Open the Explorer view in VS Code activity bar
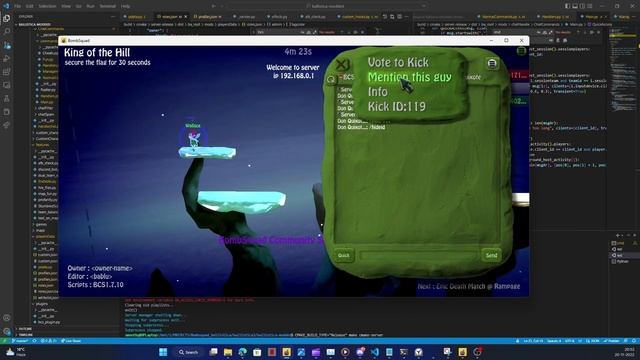The image size is (640, 360). coord(7,18)
